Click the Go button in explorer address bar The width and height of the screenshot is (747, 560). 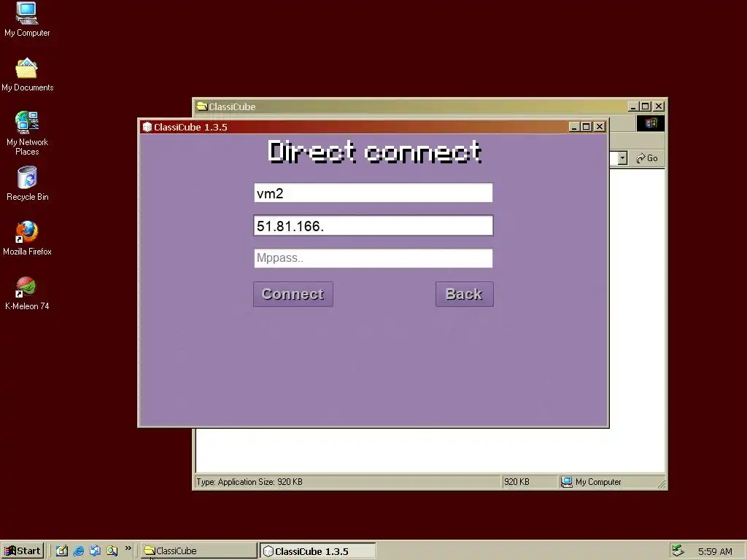click(647, 158)
